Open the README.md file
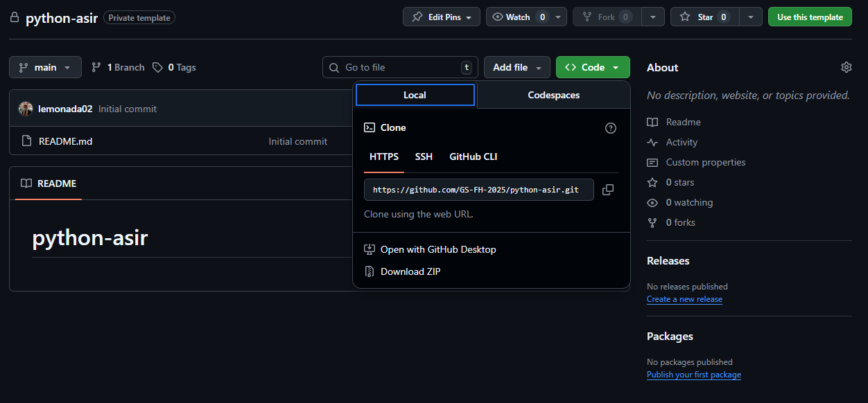The width and height of the screenshot is (868, 403). coord(65,141)
